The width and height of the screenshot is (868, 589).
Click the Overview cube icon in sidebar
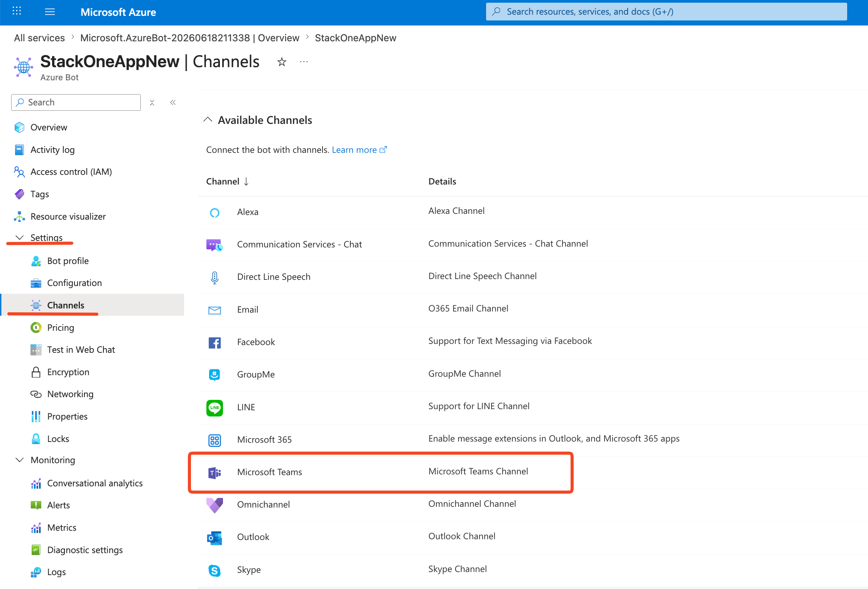click(x=19, y=127)
